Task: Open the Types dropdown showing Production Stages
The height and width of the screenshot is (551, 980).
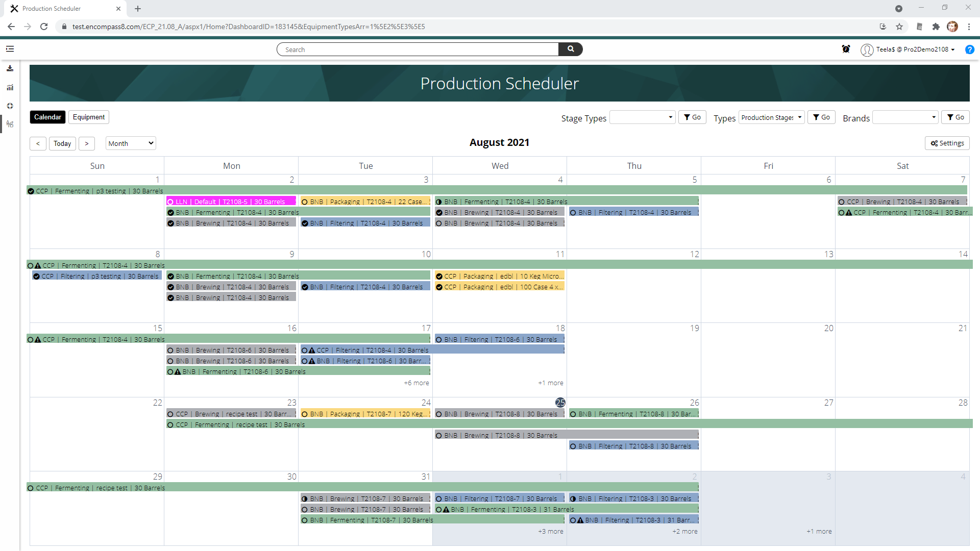Action: 771,117
